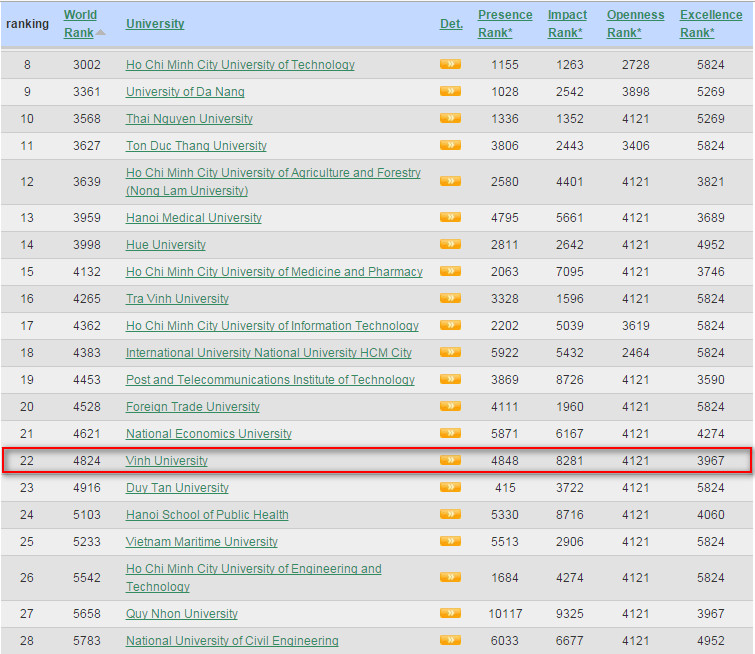Open Post and Telecommunications Institute of Technology link
The height and width of the screenshot is (654, 755).
[270, 379]
